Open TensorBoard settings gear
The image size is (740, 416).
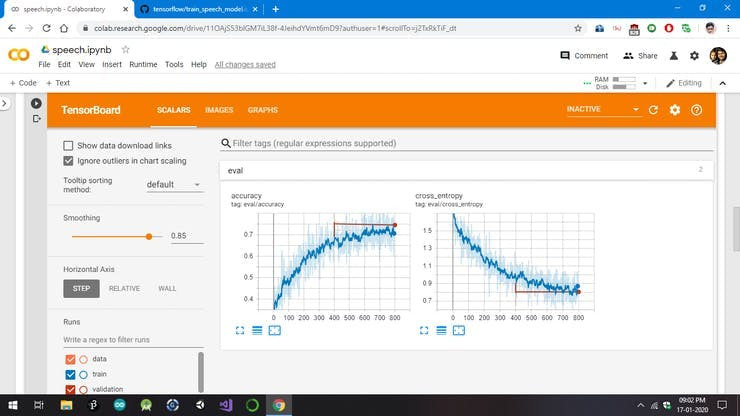click(675, 110)
